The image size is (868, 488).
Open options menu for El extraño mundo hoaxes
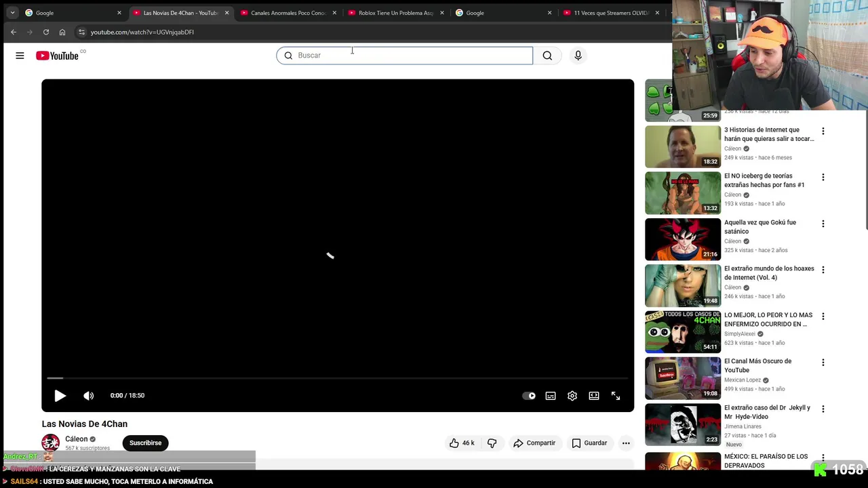(x=823, y=270)
